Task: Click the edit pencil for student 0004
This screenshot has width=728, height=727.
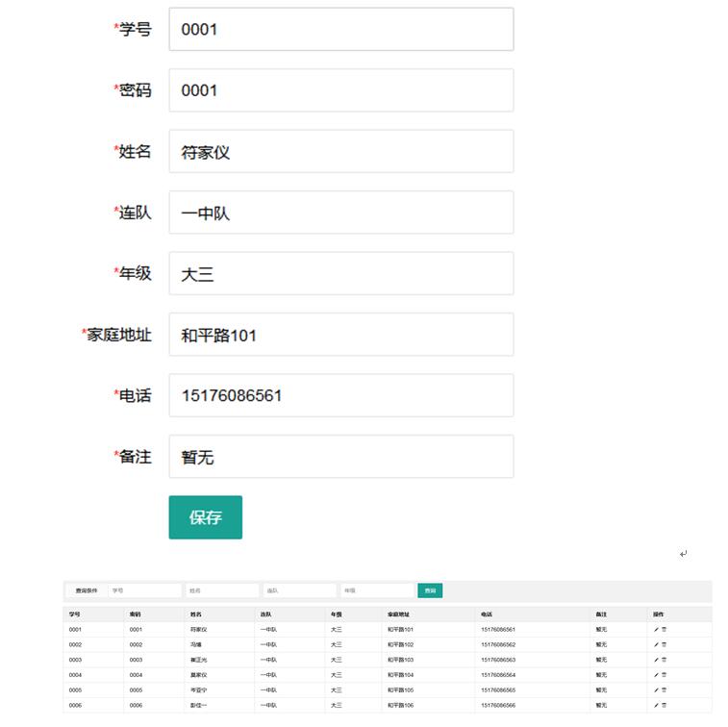Action: [656, 675]
